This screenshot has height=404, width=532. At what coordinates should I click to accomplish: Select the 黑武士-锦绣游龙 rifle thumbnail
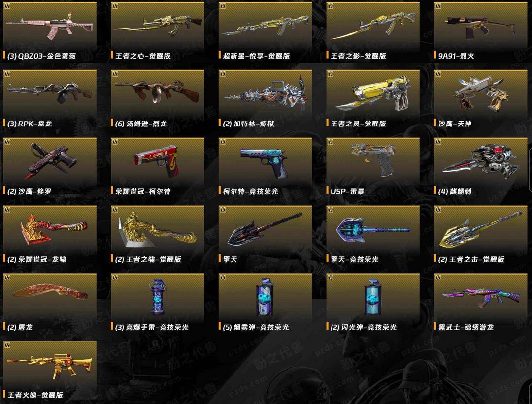tap(480, 296)
